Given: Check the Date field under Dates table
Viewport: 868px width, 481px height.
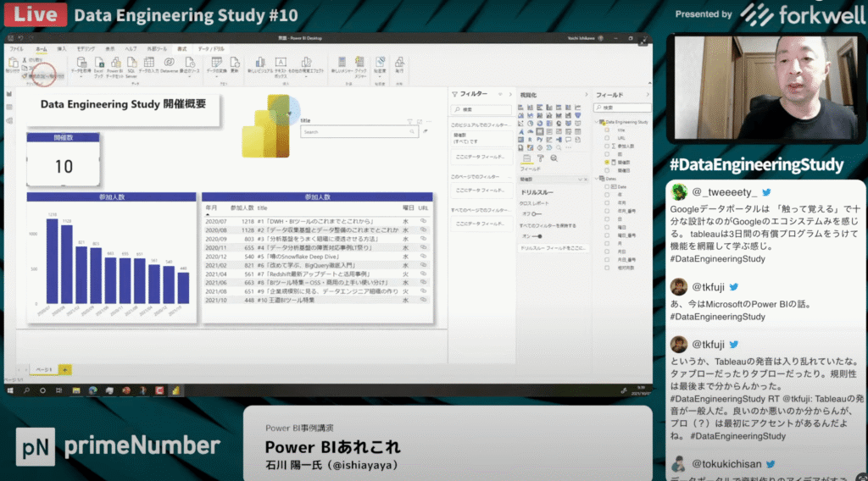Looking at the screenshot, I should click(609, 186).
